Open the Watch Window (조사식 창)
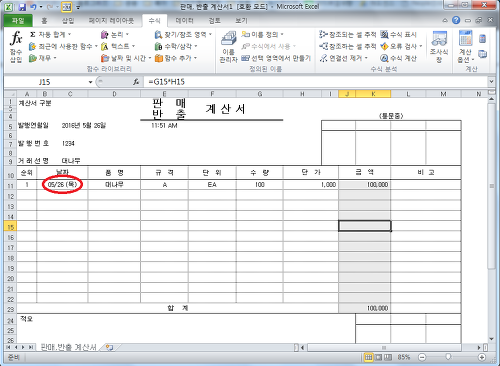500x366 pixels. coord(439,47)
